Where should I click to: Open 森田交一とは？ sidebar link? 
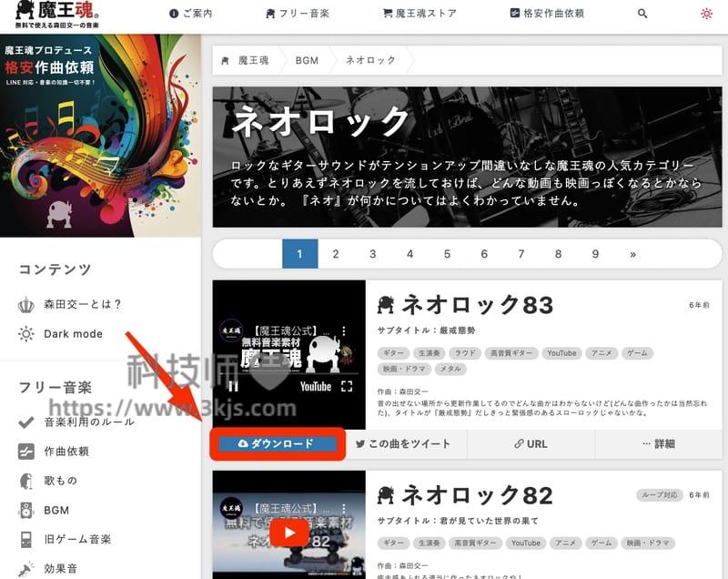tap(82, 304)
